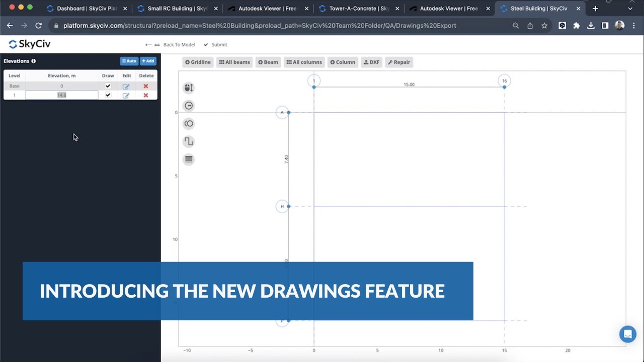This screenshot has height=362, width=644.
Task: Click the browser address bar URL
Action: 260,26
